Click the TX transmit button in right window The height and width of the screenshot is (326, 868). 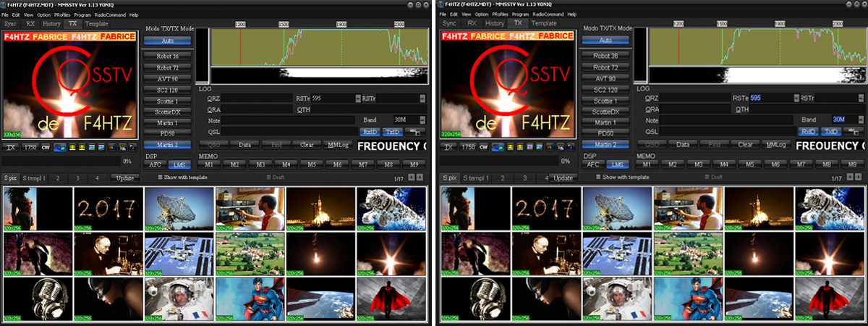coord(449,147)
